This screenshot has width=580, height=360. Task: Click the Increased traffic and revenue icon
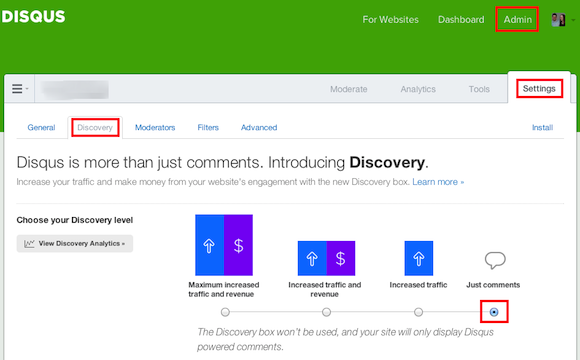coord(326,258)
